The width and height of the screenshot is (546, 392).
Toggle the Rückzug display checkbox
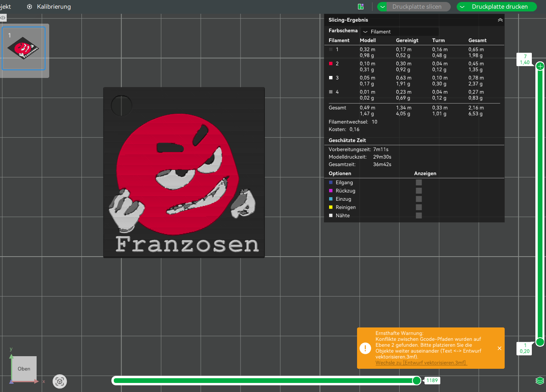click(x=419, y=191)
